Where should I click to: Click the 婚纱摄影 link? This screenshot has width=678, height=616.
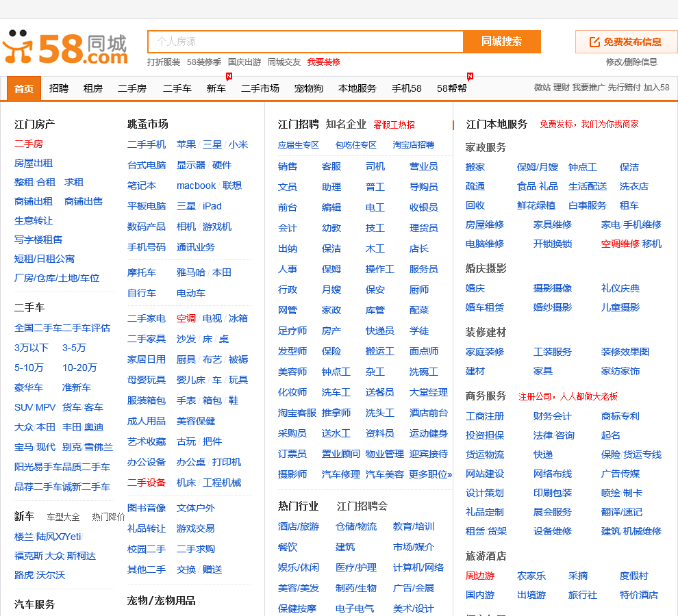(552, 308)
